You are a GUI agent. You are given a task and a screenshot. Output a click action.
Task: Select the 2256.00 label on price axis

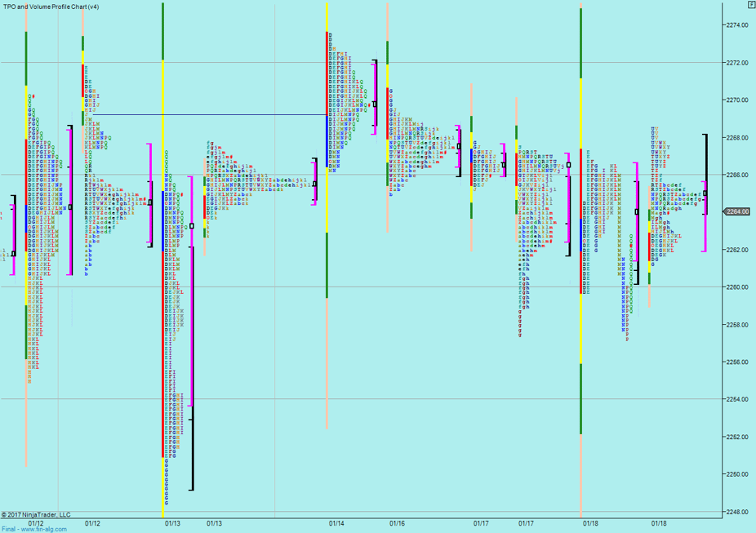tap(737, 362)
